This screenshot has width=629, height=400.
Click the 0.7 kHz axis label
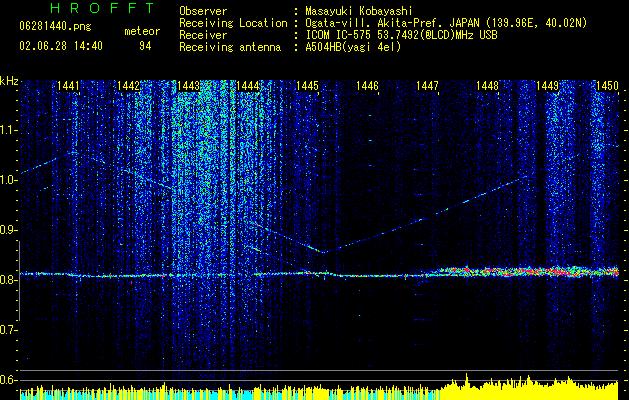(8, 330)
